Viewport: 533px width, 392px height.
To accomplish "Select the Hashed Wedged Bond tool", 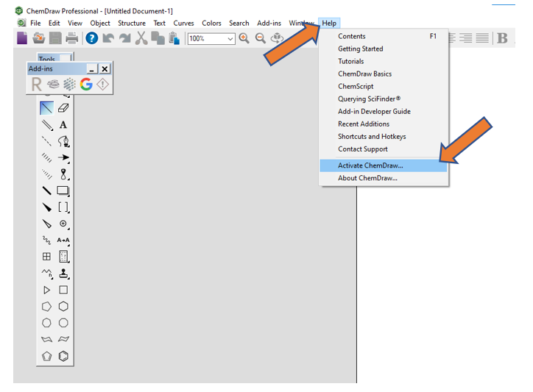I will coord(47,174).
